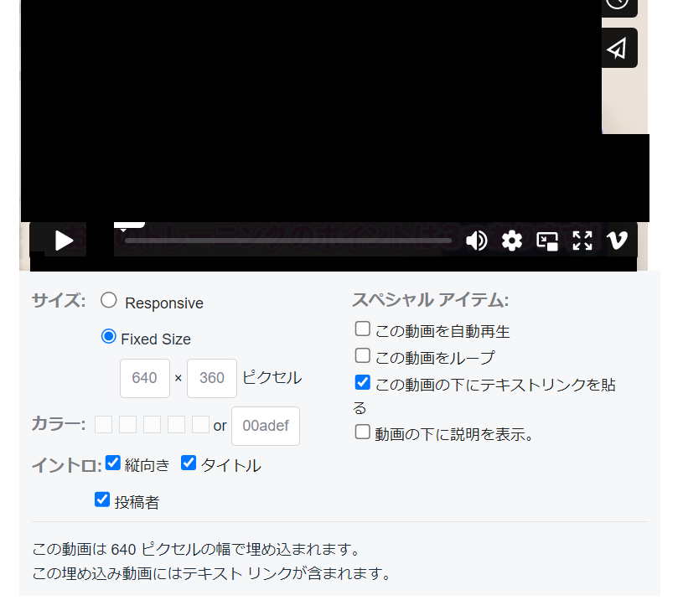
Task: Mute the video volume
Action: [x=477, y=241]
